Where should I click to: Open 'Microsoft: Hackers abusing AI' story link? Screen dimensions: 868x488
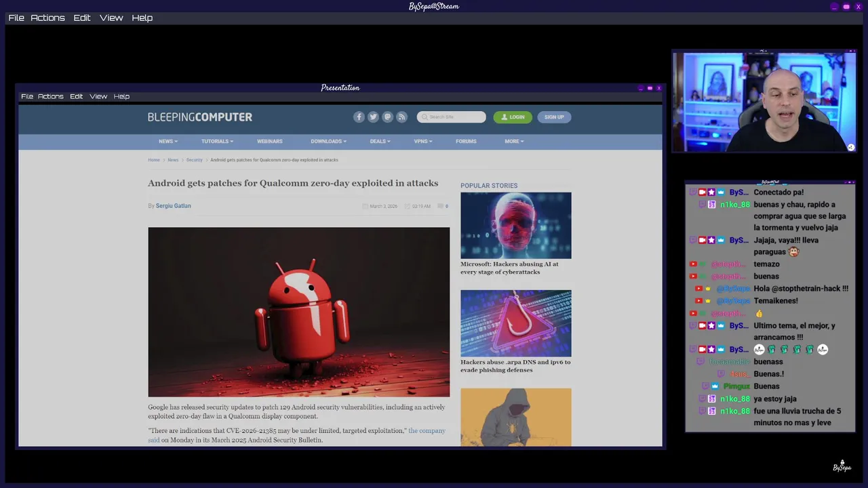pyautogui.click(x=510, y=268)
